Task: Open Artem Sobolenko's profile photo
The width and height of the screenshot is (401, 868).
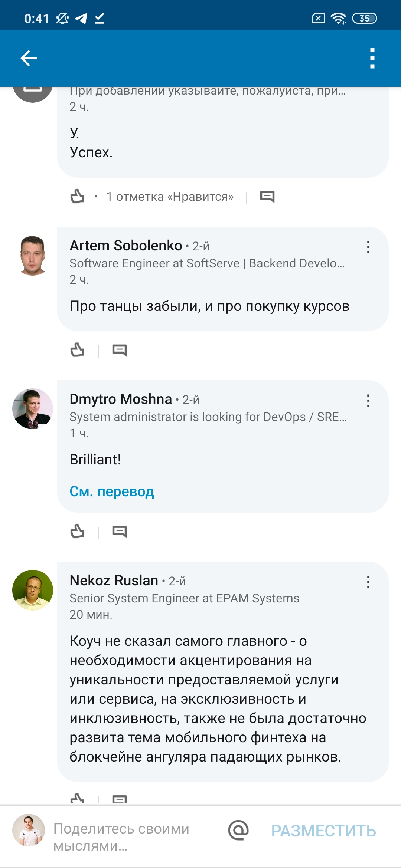Action: [33, 256]
